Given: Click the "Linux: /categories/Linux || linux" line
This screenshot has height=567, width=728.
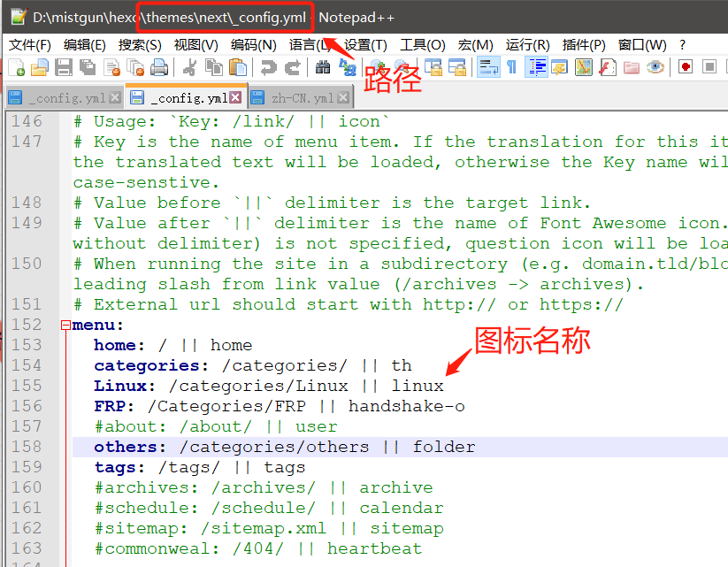Looking at the screenshot, I should click(x=268, y=386).
